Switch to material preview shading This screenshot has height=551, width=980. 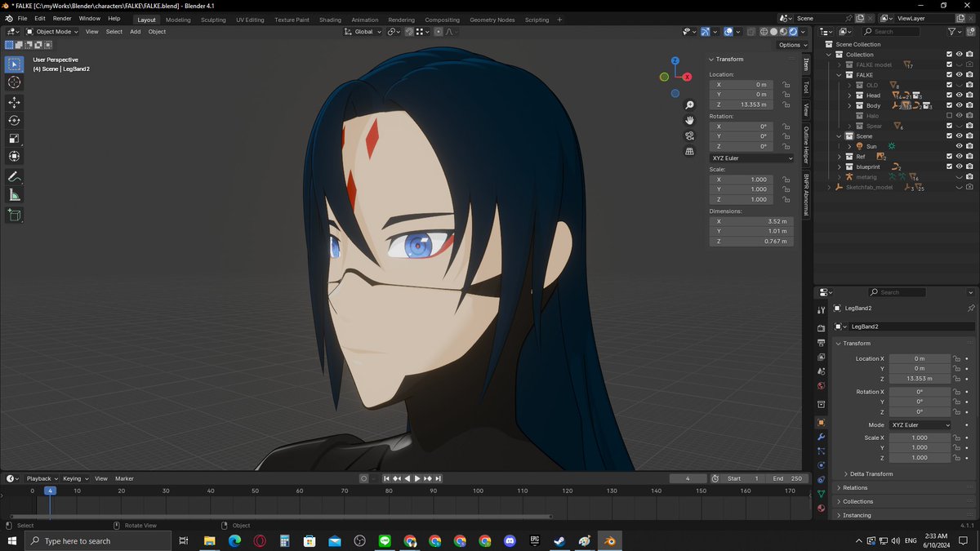[x=782, y=32]
